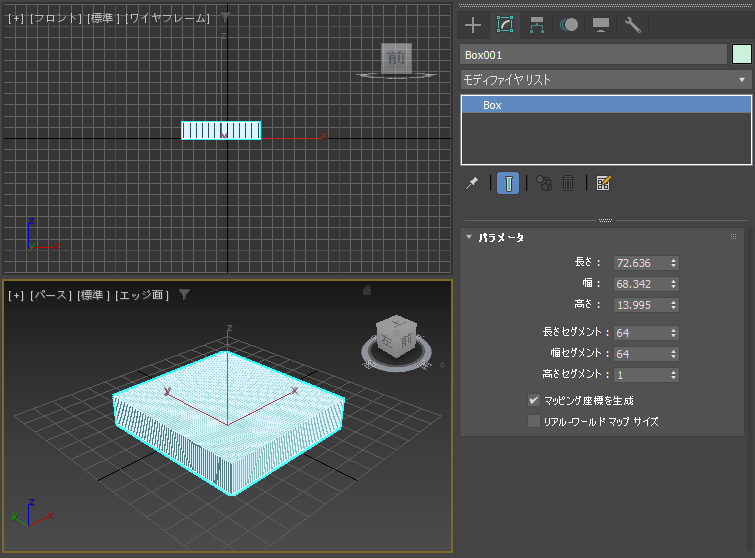This screenshot has height=558, width=755.
Task: Click the [+] menu in perspective viewport
Action: coord(16,295)
